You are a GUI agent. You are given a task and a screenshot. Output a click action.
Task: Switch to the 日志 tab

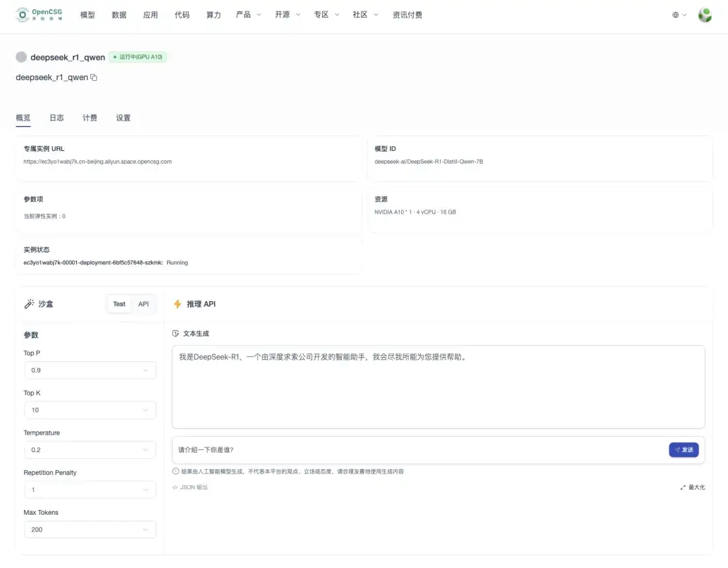[x=57, y=118]
